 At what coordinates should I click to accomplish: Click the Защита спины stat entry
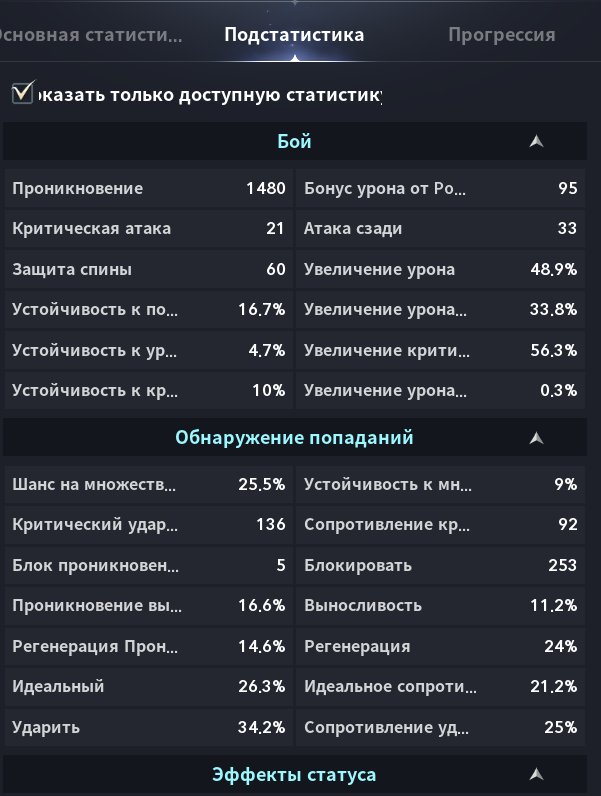(x=149, y=269)
